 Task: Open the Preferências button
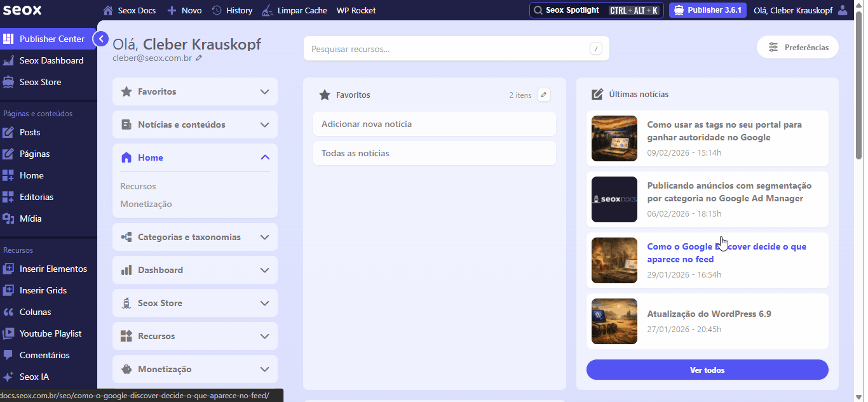(797, 47)
